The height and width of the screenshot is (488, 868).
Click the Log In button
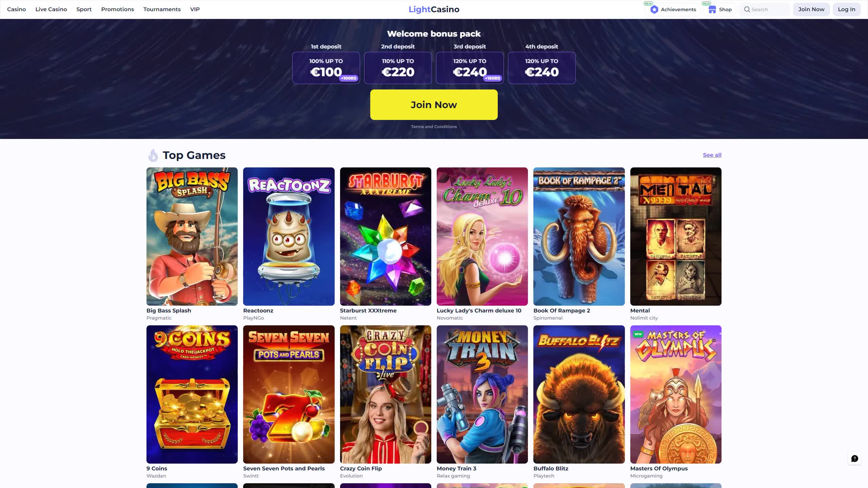(x=846, y=9)
